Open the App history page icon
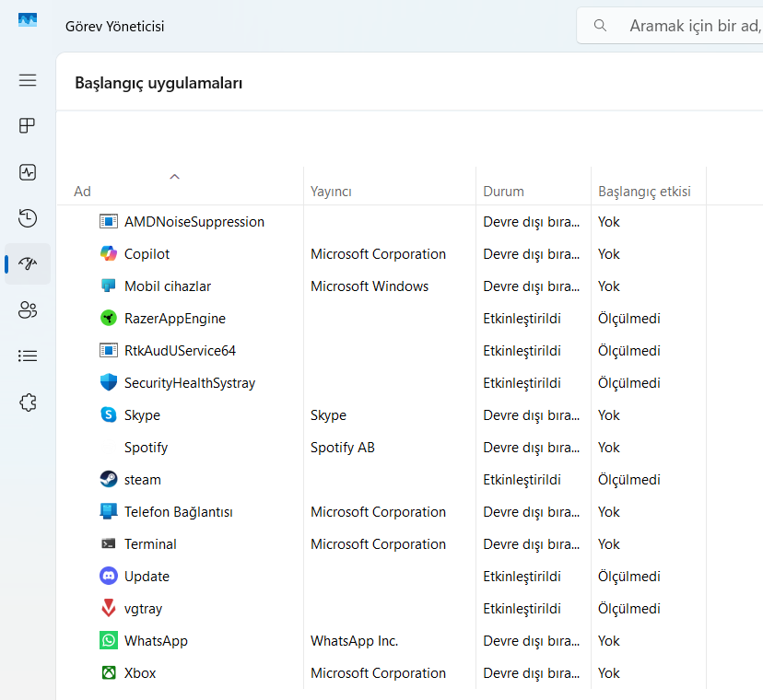Image resolution: width=763 pixels, height=700 pixels. pos(28,218)
